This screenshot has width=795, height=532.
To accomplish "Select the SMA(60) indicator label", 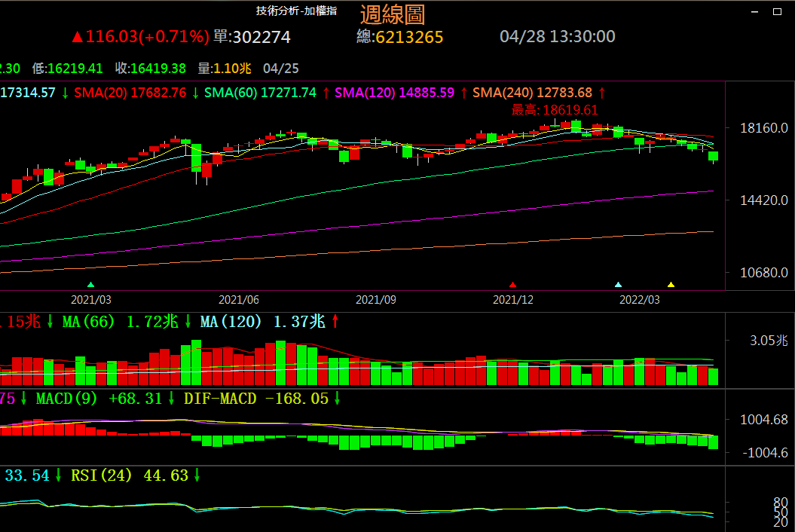I will click(x=232, y=93).
